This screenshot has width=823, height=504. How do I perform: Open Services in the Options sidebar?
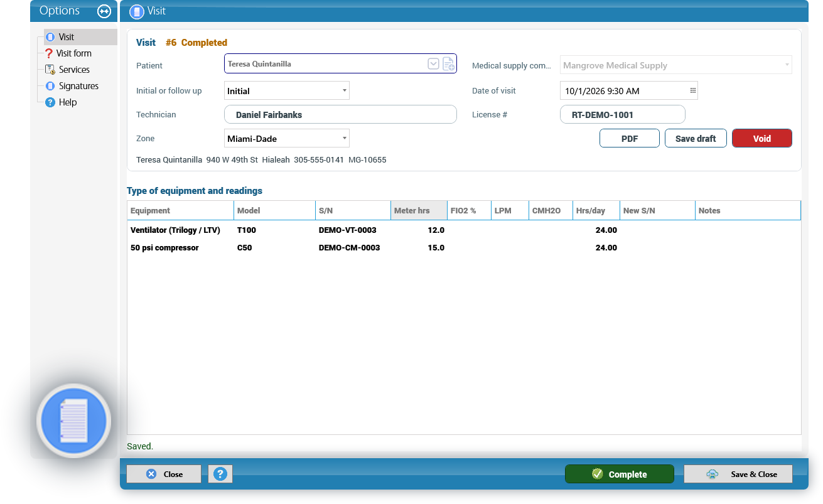pos(74,70)
